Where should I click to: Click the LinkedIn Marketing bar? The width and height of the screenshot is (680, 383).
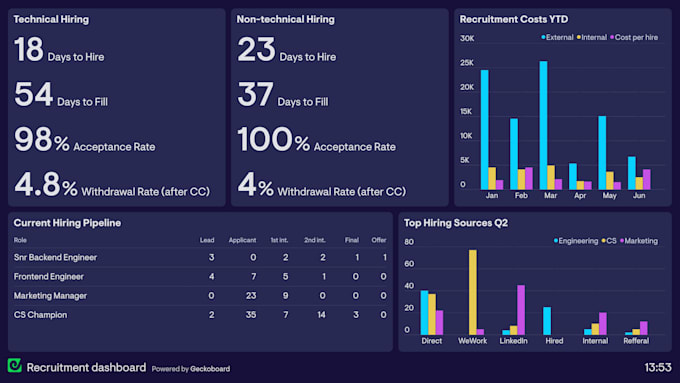[x=521, y=310]
